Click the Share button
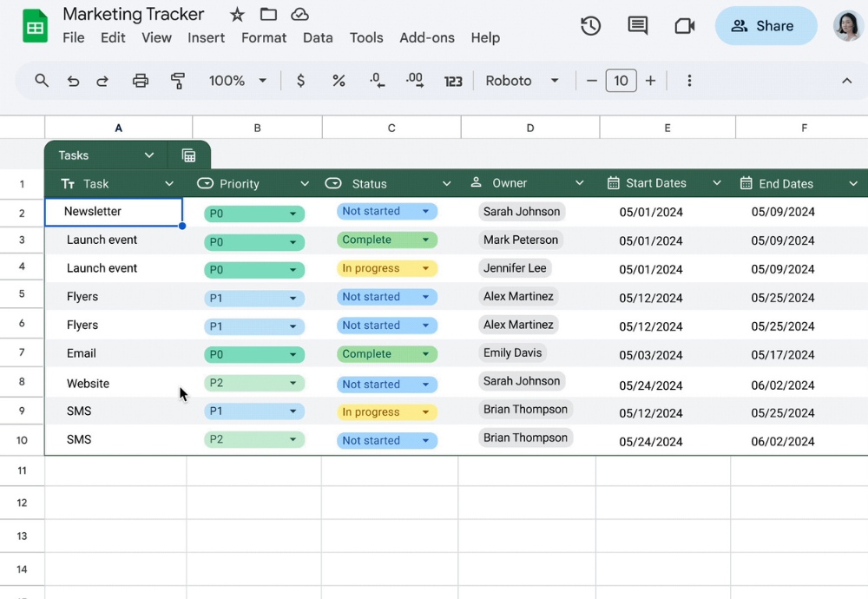 pyautogui.click(x=766, y=26)
